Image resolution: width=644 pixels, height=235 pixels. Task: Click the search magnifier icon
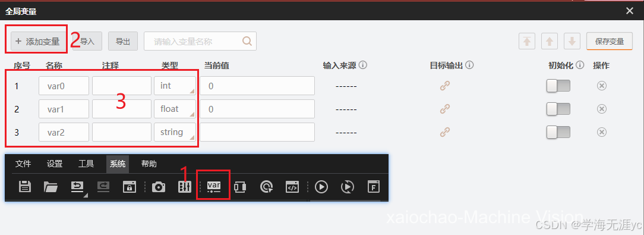247,41
